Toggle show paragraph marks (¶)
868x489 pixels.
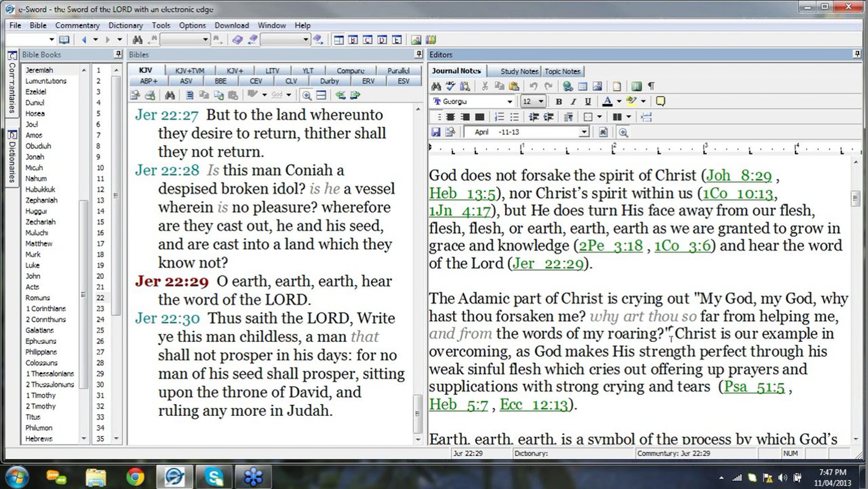point(651,86)
